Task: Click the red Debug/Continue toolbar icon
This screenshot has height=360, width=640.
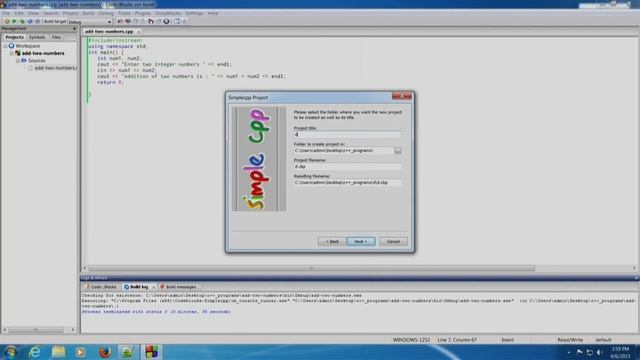Action: (120, 21)
